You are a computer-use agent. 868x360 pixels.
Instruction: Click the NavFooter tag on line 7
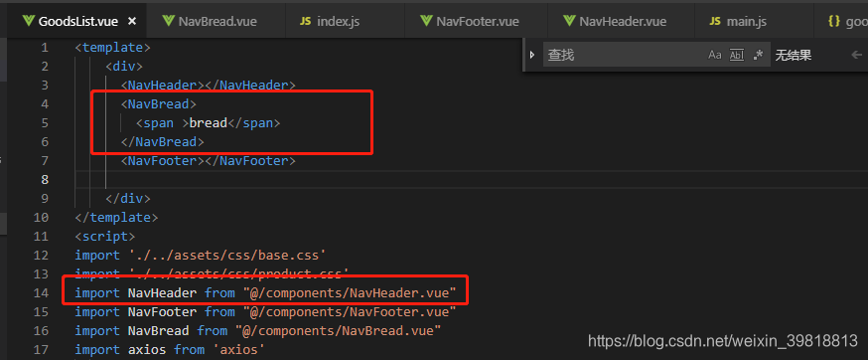209,160
